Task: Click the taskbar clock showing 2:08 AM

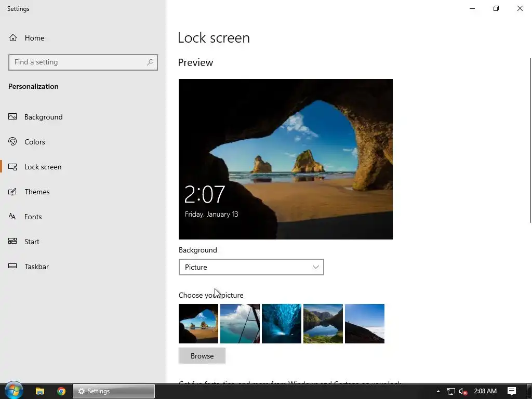Action: click(485, 391)
